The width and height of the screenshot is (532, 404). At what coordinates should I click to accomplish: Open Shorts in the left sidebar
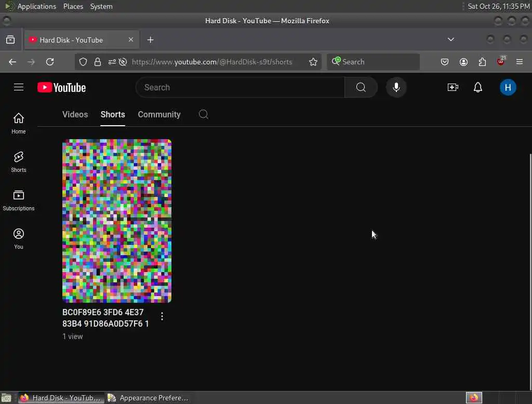[19, 162]
